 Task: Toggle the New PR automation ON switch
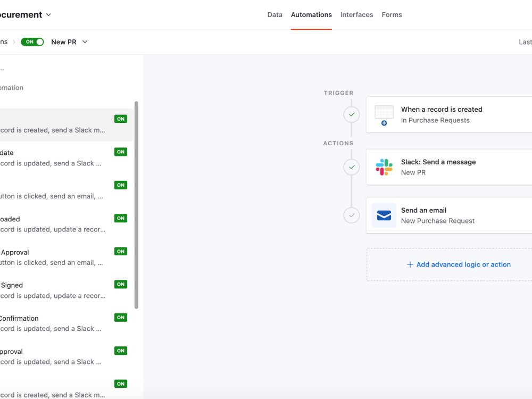point(32,41)
